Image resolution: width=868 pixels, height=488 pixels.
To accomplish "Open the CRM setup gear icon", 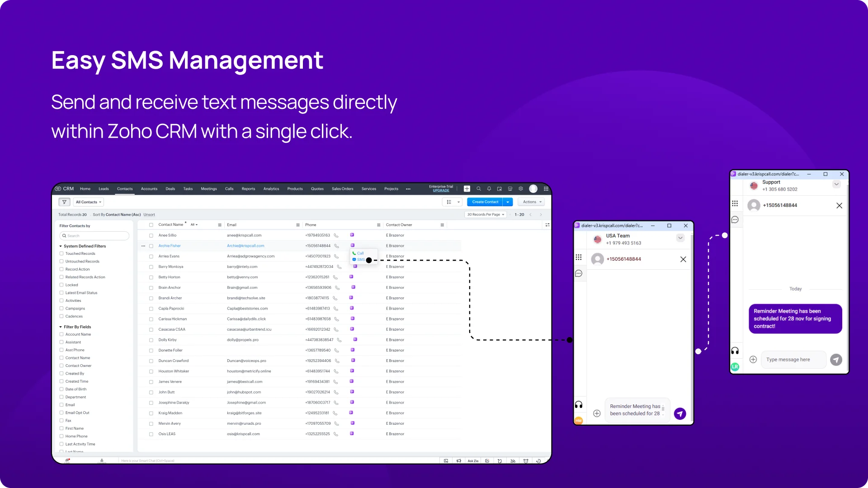I will 521,189.
